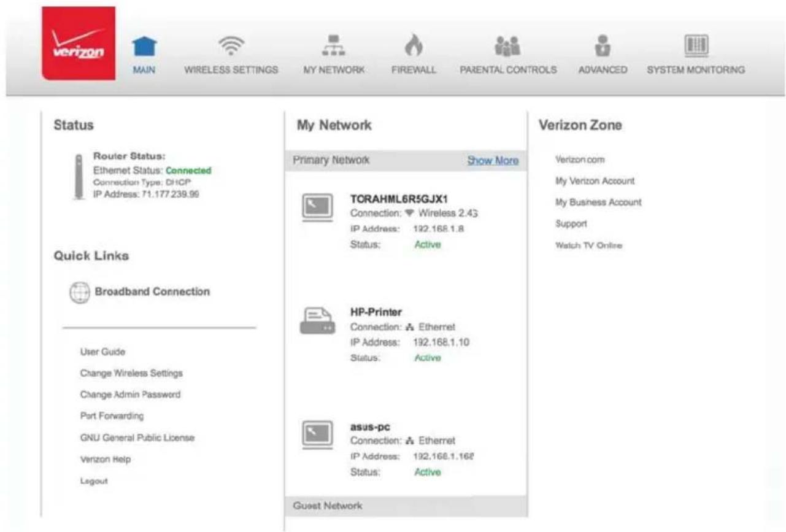Image resolution: width=786 pixels, height=532 pixels.
Task: Click Change Admin Password link
Action: coord(130,395)
